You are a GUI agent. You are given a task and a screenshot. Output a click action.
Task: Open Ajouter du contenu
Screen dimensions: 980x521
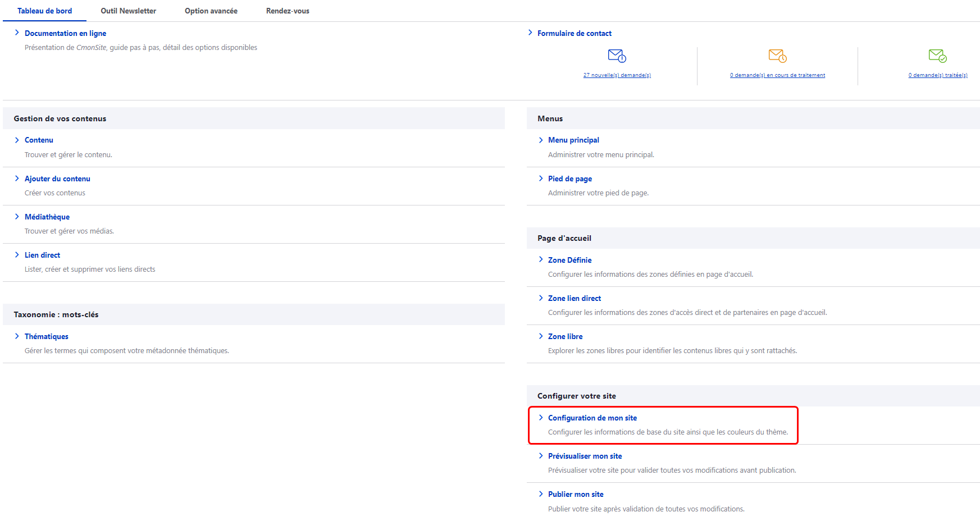click(x=57, y=179)
